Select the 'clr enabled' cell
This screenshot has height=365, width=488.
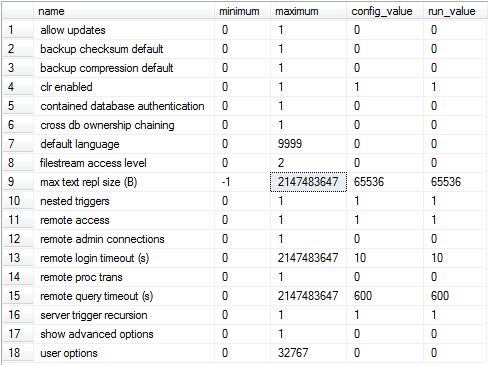pos(124,87)
